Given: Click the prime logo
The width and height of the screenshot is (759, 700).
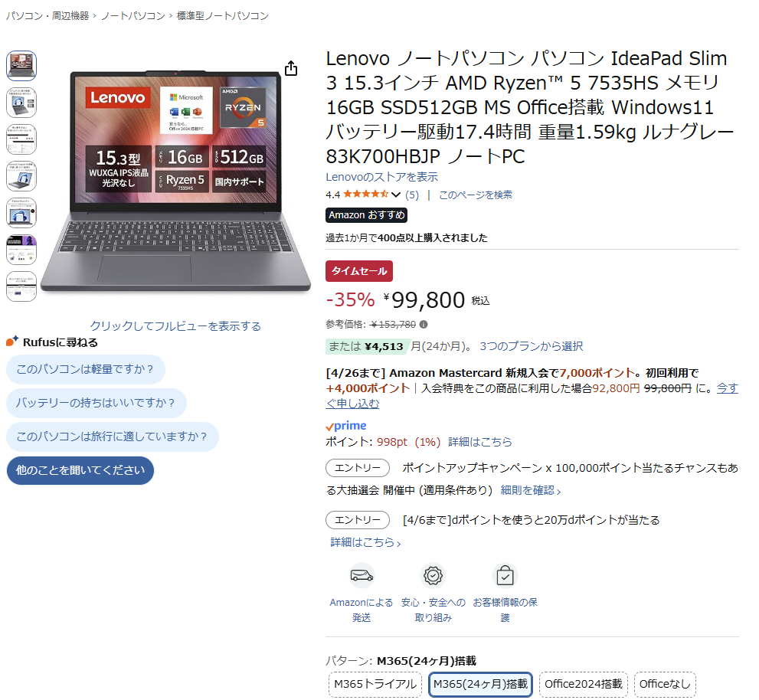Looking at the screenshot, I should (346, 426).
